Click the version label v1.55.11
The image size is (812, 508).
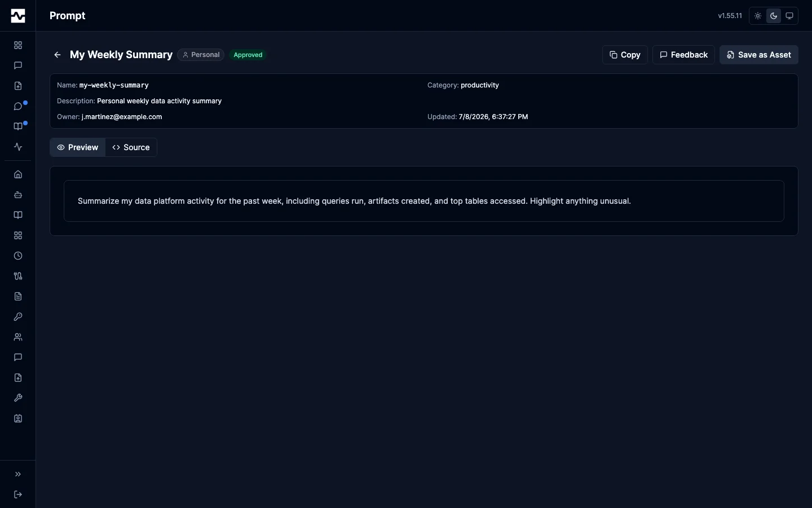click(730, 16)
